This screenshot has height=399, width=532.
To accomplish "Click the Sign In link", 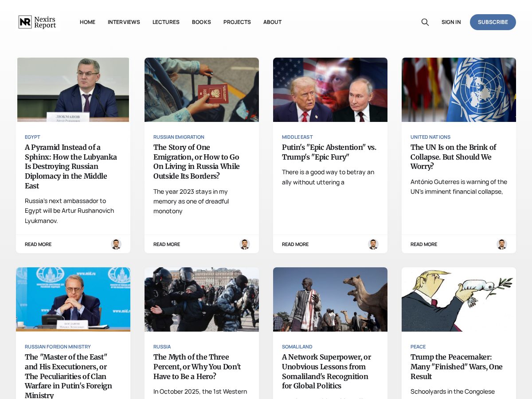I will pyautogui.click(x=451, y=22).
